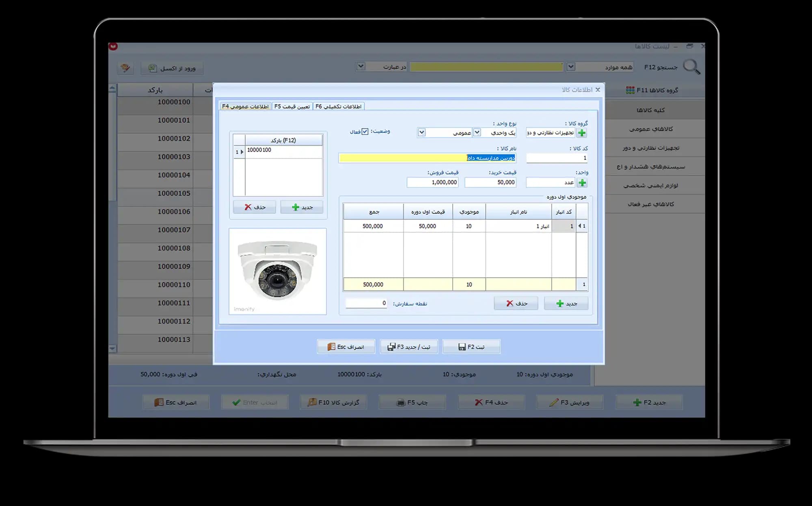Click the green plus beside the unit field
Screen dimensions: 812x506
pos(582,183)
